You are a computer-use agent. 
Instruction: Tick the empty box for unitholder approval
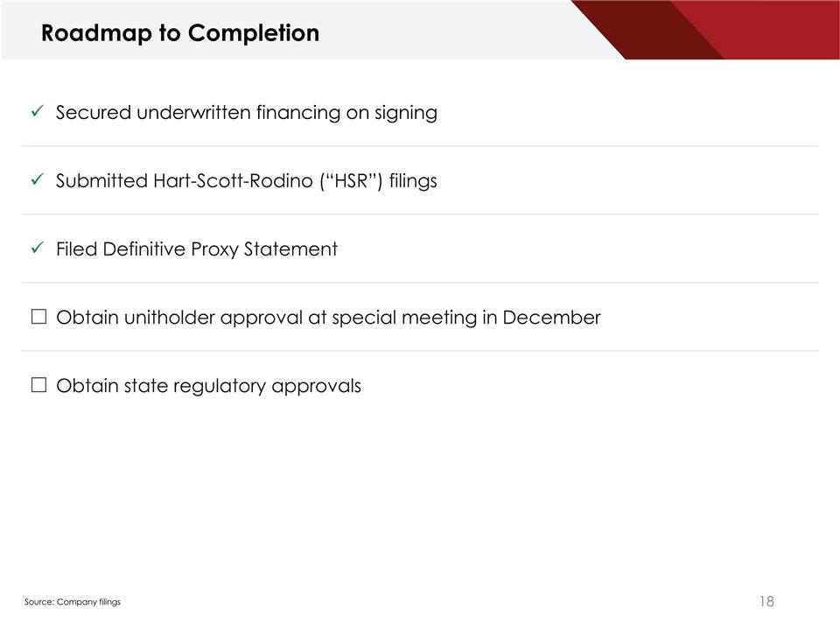pyautogui.click(x=38, y=317)
